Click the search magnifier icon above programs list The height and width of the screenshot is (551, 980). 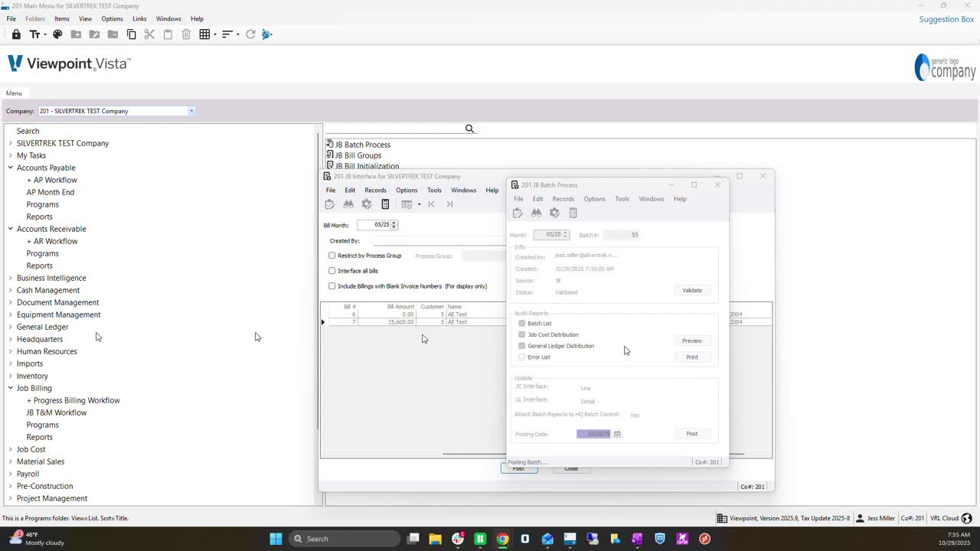[469, 129]
